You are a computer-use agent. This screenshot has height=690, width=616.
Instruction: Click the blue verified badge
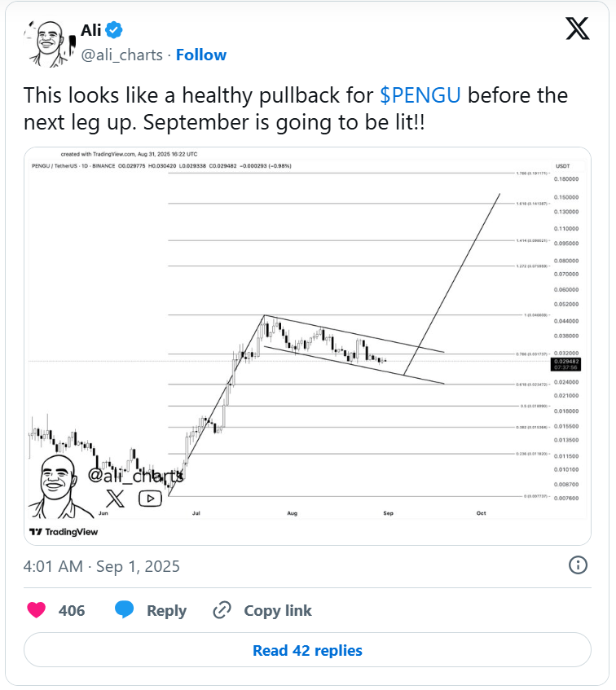tap(114, 30)
